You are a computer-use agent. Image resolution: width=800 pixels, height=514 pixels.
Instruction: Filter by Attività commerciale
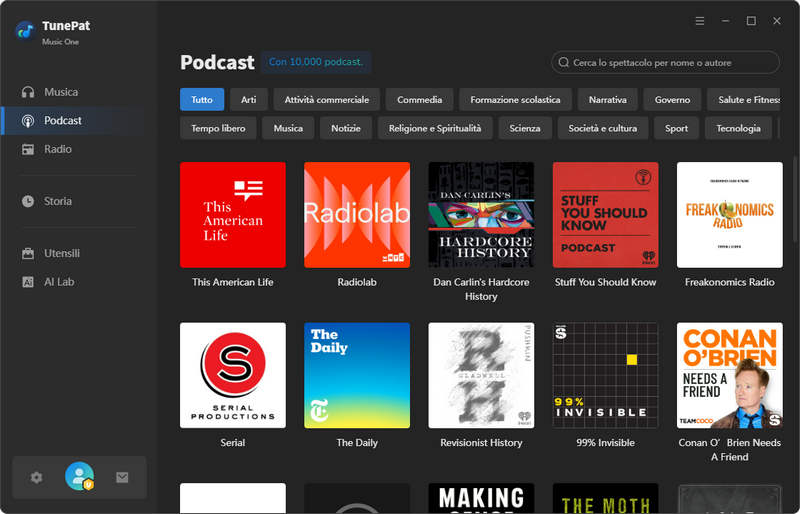tap(327, 100)
